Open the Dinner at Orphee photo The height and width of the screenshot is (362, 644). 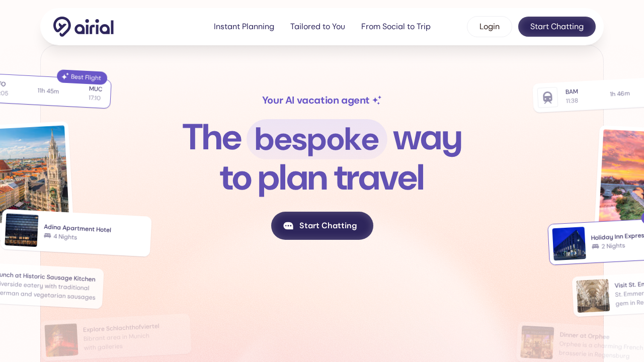tap(537, 342)
